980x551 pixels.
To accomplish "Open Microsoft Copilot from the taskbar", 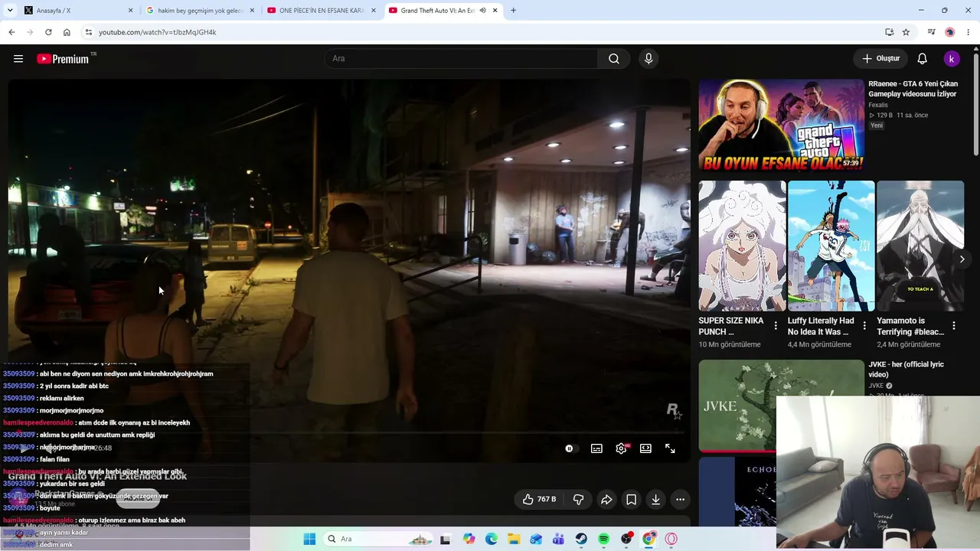I will click(469, 539).
